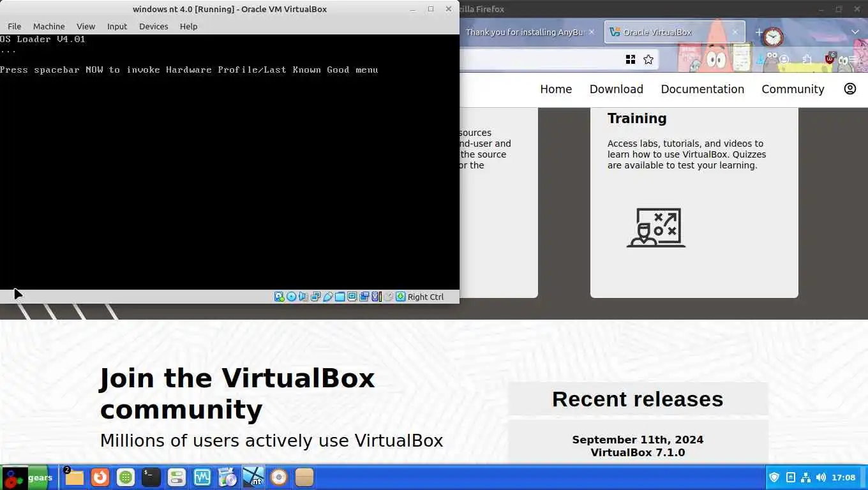Click the audio status icon in VM
Screen dimensions: 868x490
coord(303,297)
